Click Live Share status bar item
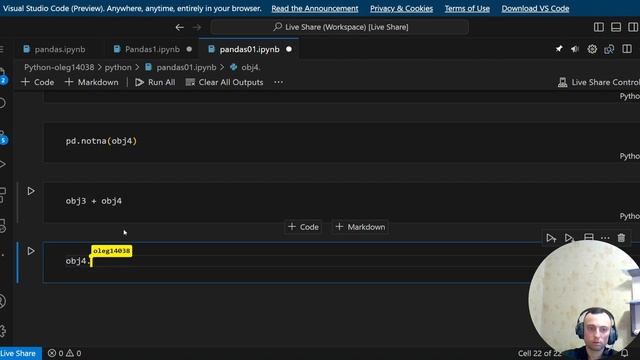 pyautogui.click(x=20, y=353)
